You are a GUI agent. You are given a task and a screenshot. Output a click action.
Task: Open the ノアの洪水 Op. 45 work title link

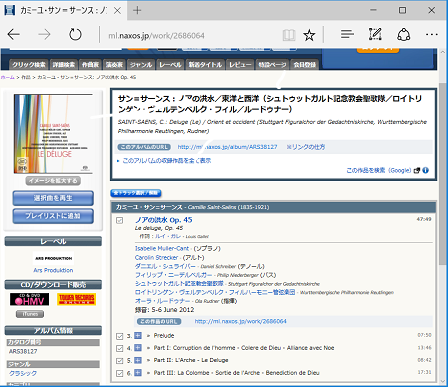point(164,220)
